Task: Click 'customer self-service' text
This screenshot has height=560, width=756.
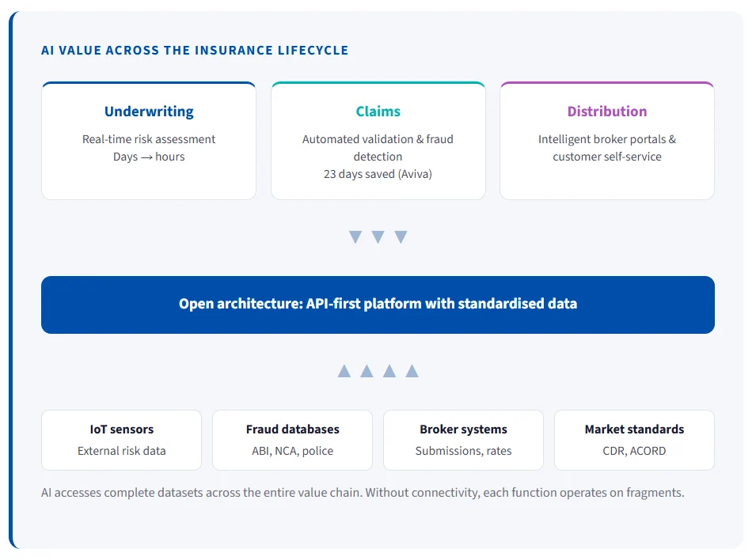Action: click(607, 157)
